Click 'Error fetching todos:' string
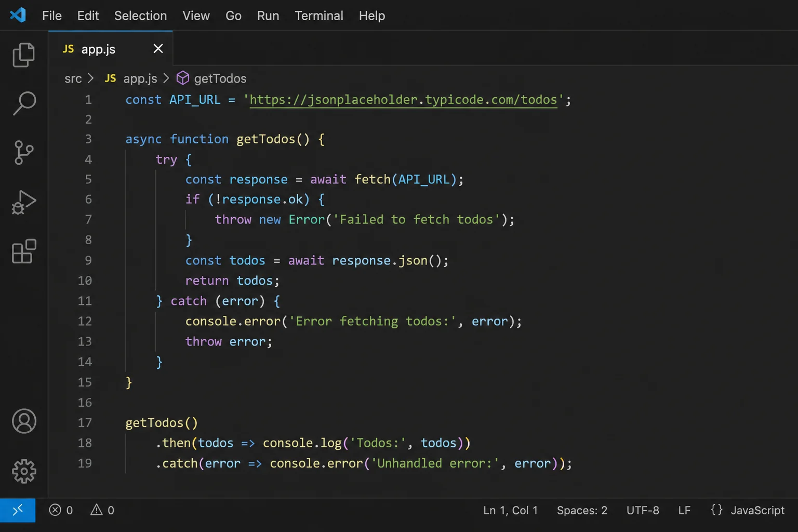 click(373, 321)
